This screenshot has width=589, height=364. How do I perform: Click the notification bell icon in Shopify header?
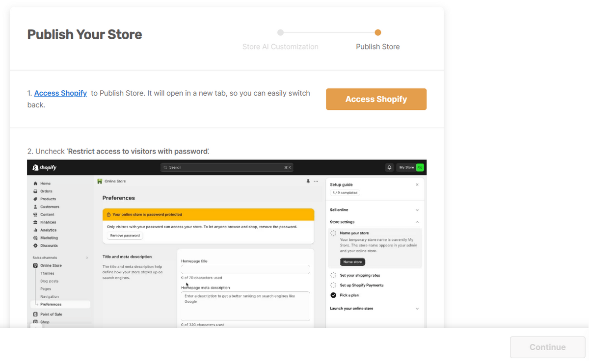coord(390,167)
